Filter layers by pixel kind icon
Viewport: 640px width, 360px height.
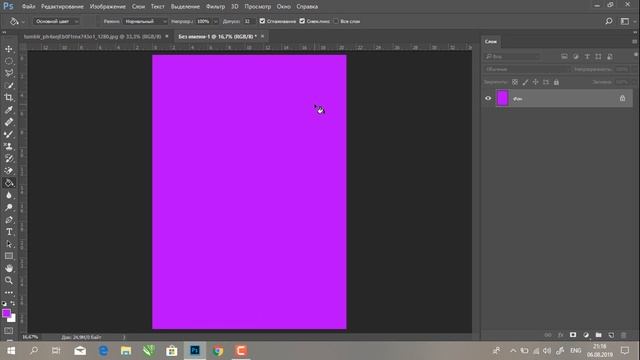coord(564,57)
